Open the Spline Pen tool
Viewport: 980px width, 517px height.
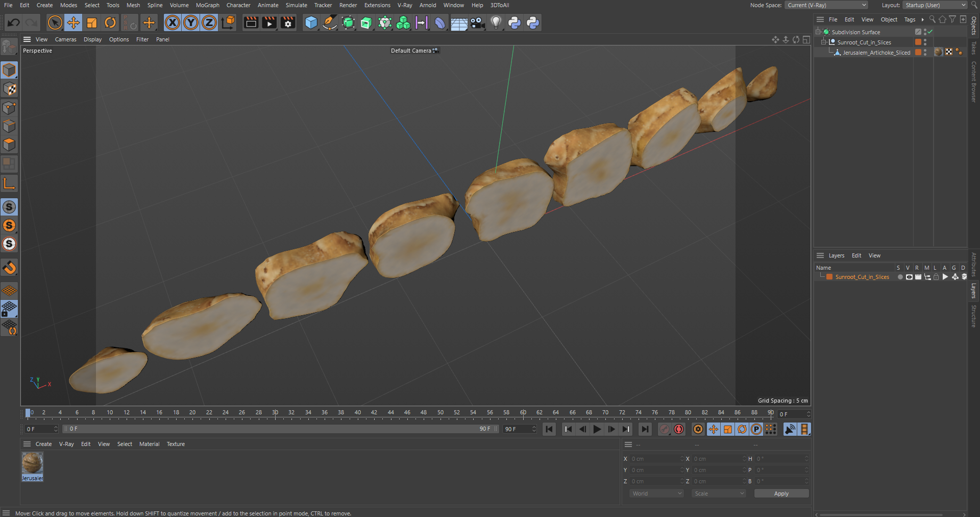[x=330, y=22]
